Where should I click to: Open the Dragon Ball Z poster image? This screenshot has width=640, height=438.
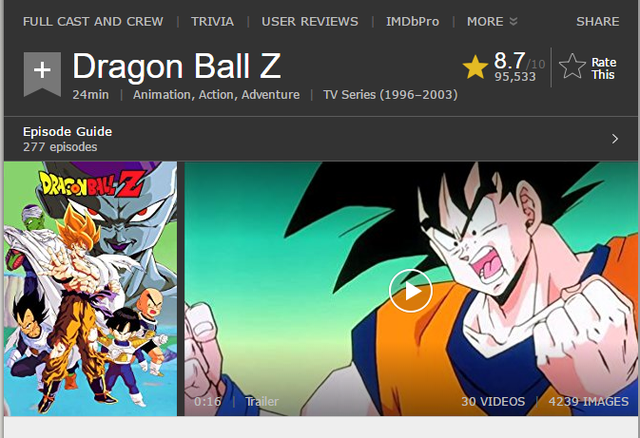point(90,289)
